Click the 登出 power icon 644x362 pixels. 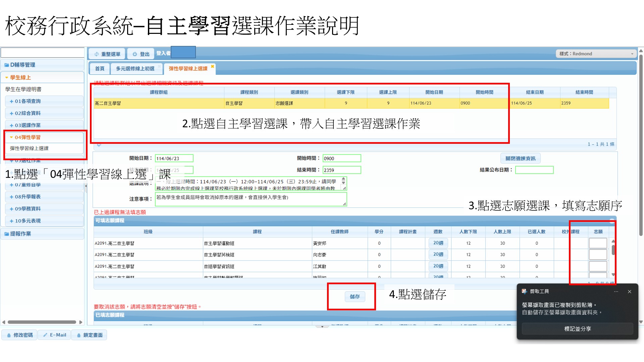click(135, 54)
